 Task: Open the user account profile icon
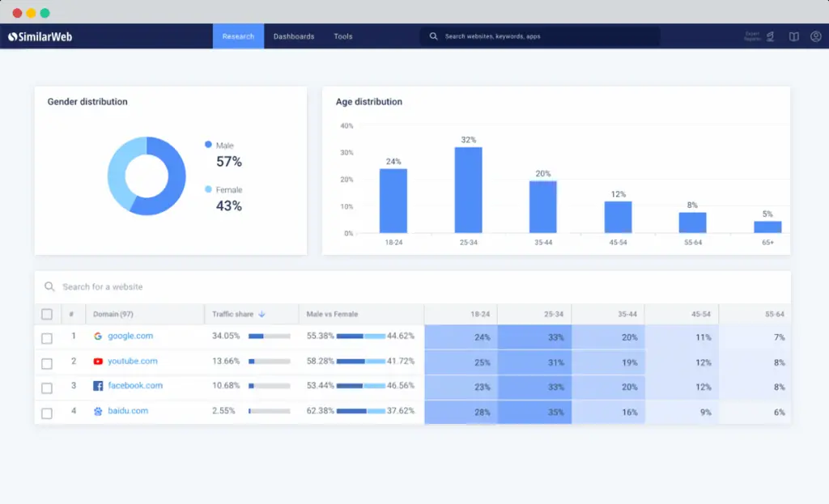(815, 36)
